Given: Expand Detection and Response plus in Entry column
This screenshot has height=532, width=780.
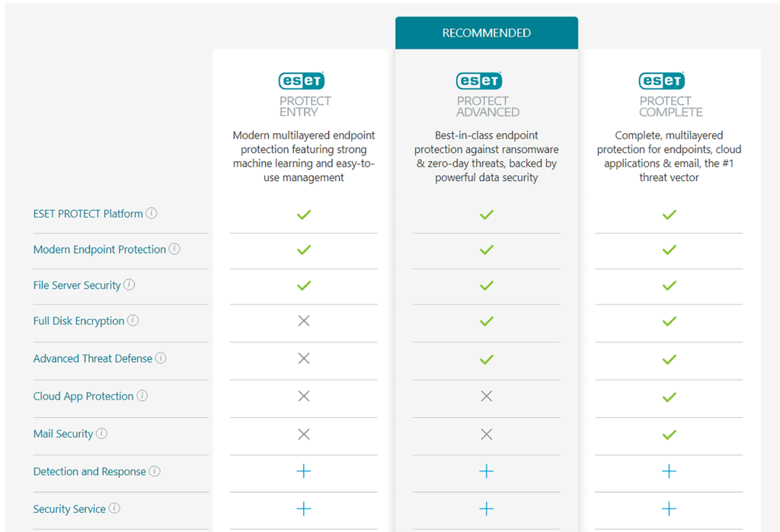Looking at the screenshot, I should (303, 472).
